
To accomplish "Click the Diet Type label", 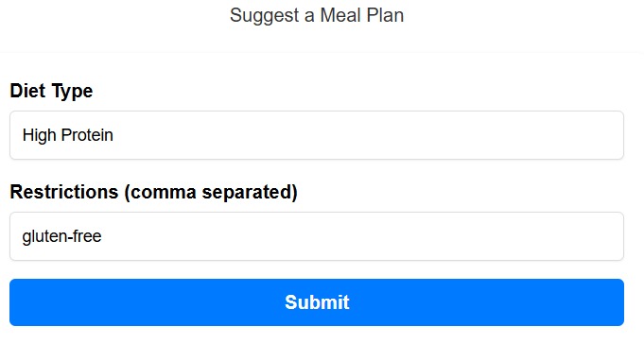I will (x=51, y=91).
